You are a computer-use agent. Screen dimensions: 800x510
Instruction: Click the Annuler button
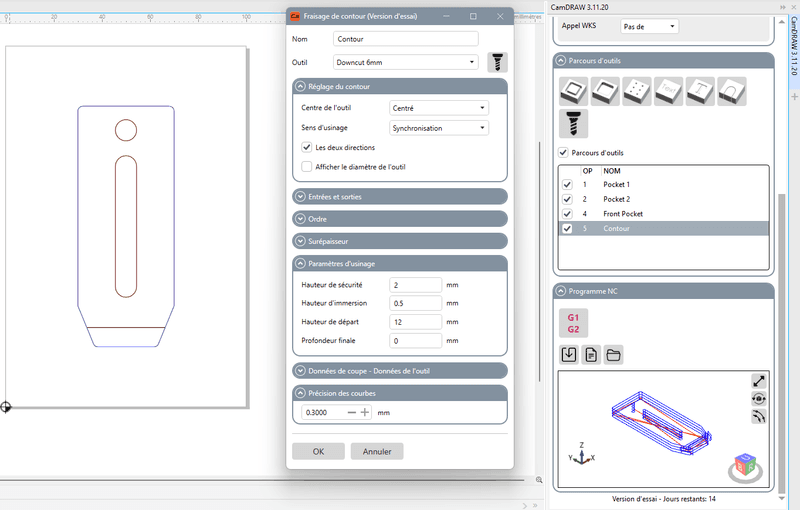point(377,451)
